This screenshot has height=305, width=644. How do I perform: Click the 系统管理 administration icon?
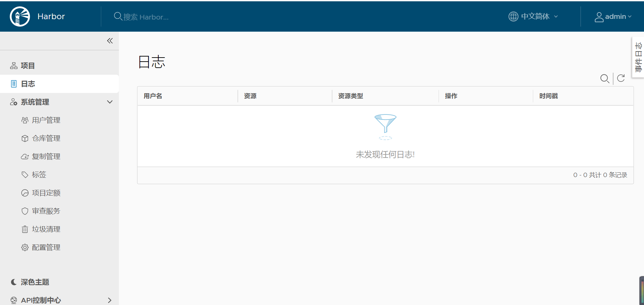(14, 102)
